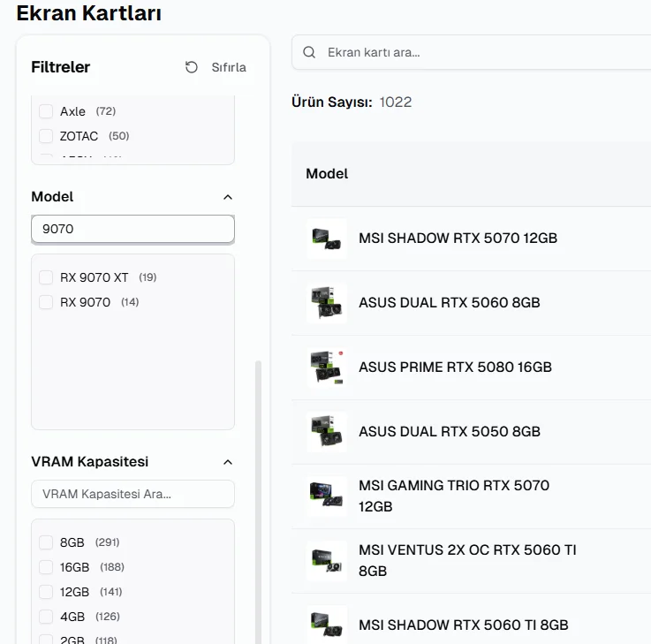Enable the 16GB VRAM checkbox
651x644 pixels.
46,567
